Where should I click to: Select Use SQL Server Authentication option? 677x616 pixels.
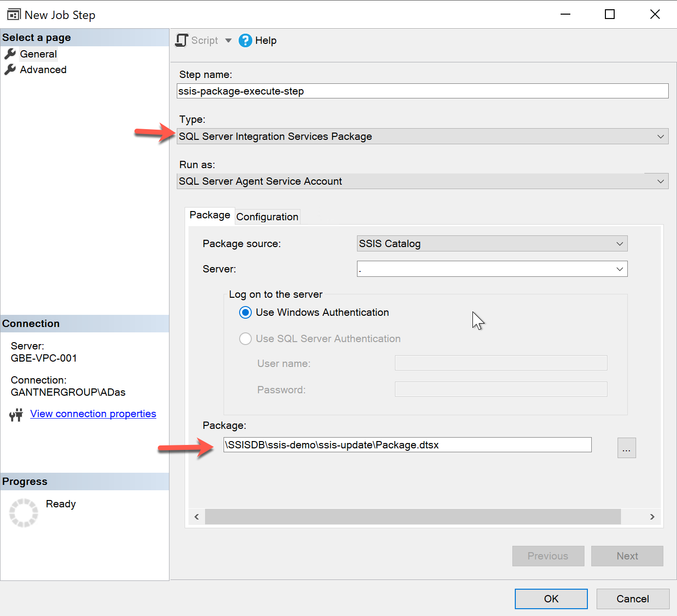click(x=245, y=339)
